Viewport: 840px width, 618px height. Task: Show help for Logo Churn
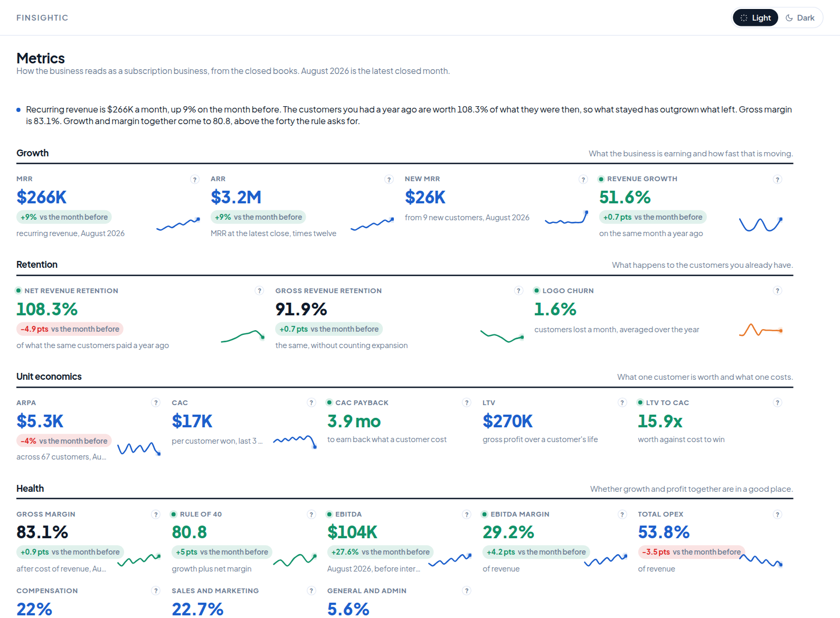coord(777,291)
